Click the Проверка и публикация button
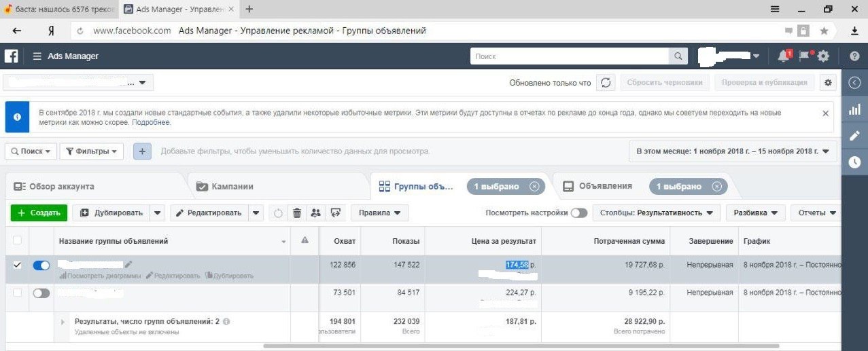 [765, 83]
